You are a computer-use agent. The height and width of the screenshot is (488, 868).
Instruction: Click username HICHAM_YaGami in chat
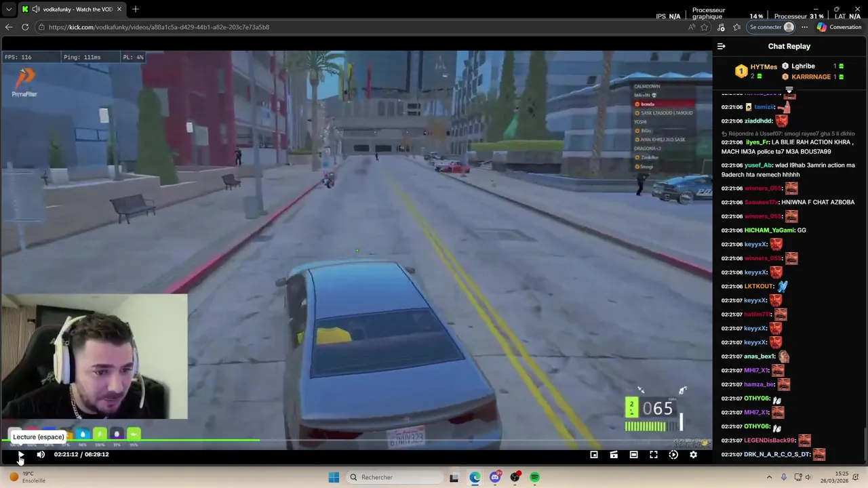[x=769, y=230]
